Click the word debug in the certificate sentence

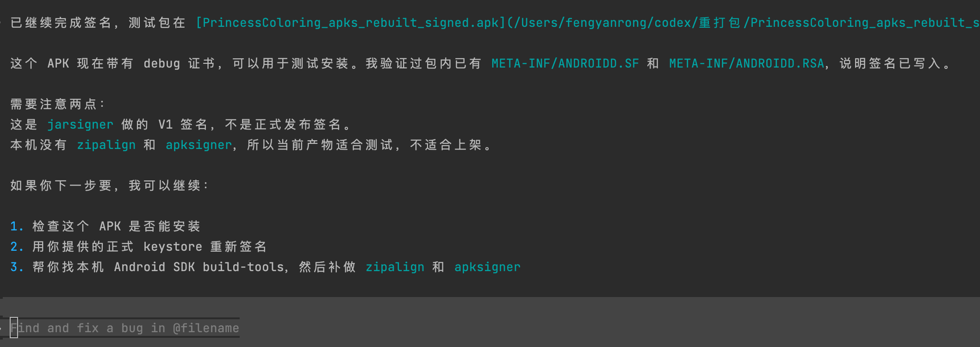(x=161, y=63)
